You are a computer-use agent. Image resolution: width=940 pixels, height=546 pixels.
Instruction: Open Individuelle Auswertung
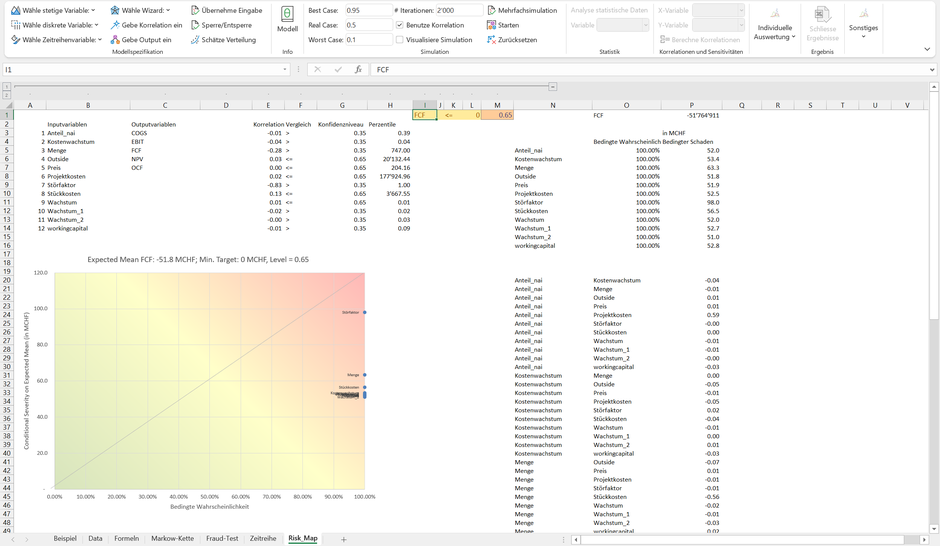coord(775,24)
